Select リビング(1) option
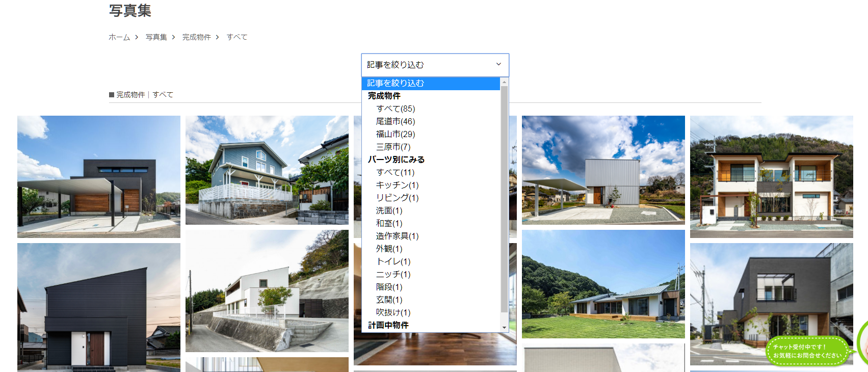 click(431, 198)
